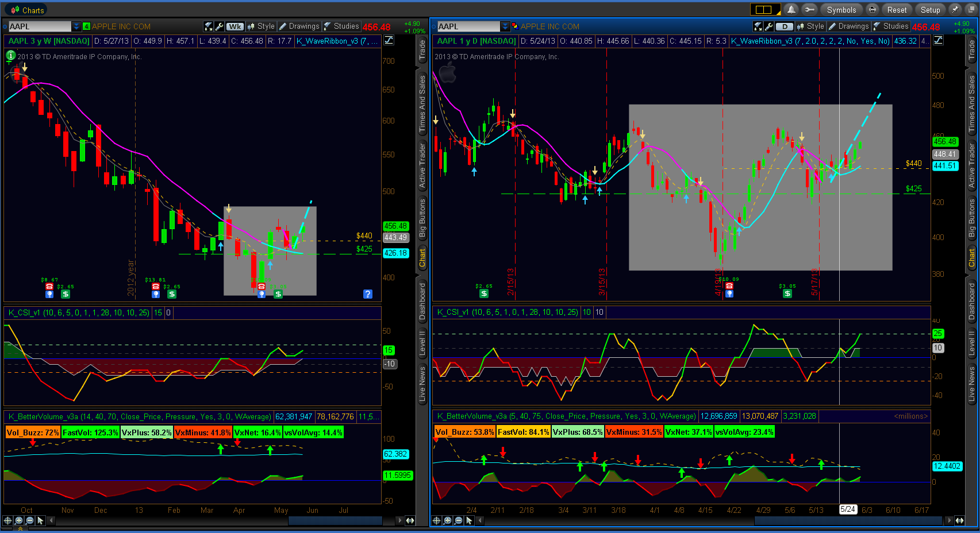The height and width of the screenshot is (533, 980).
Task: Toggle the left chart log-scale curve icon
Action: click(389, 40)
